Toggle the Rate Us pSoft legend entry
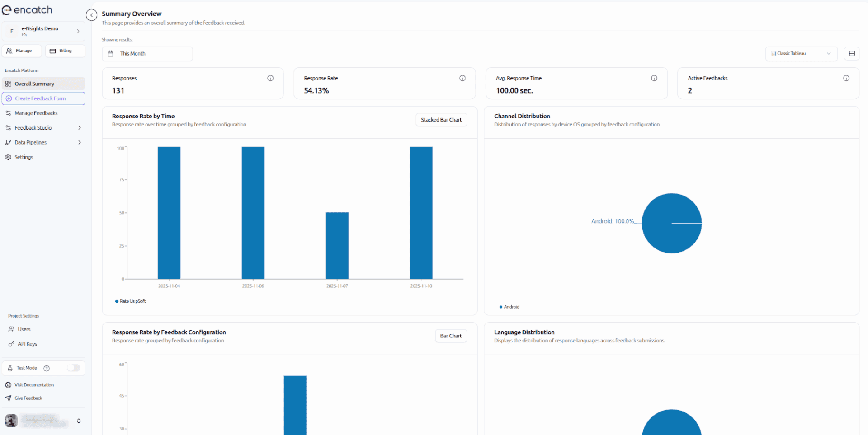868x435 pixels. click(x=130, y=301)
